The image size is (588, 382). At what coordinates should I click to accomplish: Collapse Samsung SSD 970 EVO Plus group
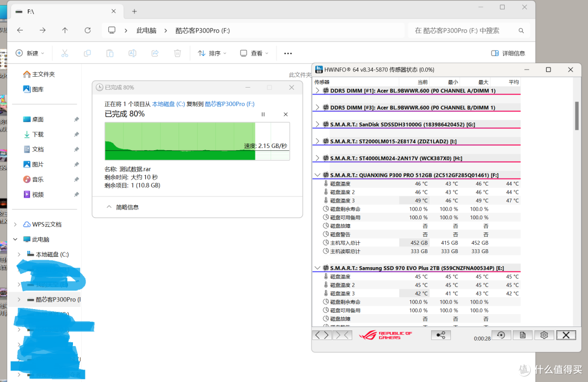tap(317, 268)
